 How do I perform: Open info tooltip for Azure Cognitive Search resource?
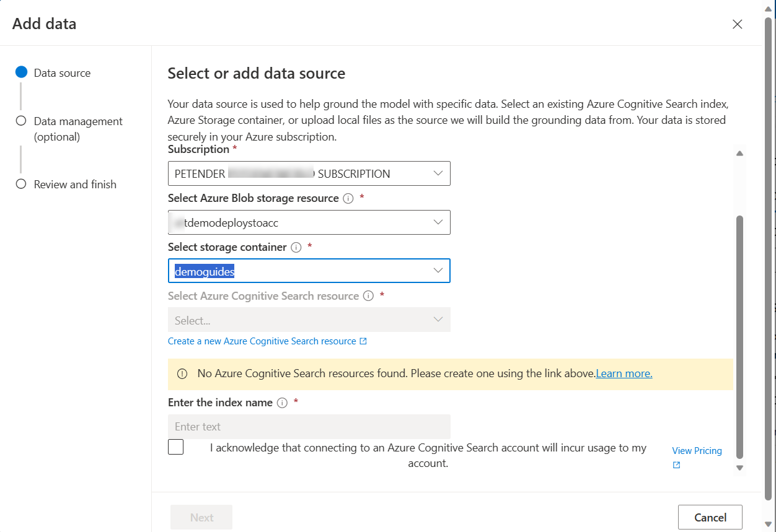coord(368,296)
